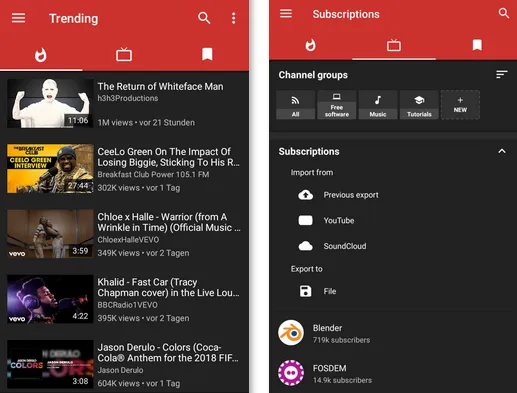
Task: Open Whiteface Man video thumbnail
Action: [50, 103]
